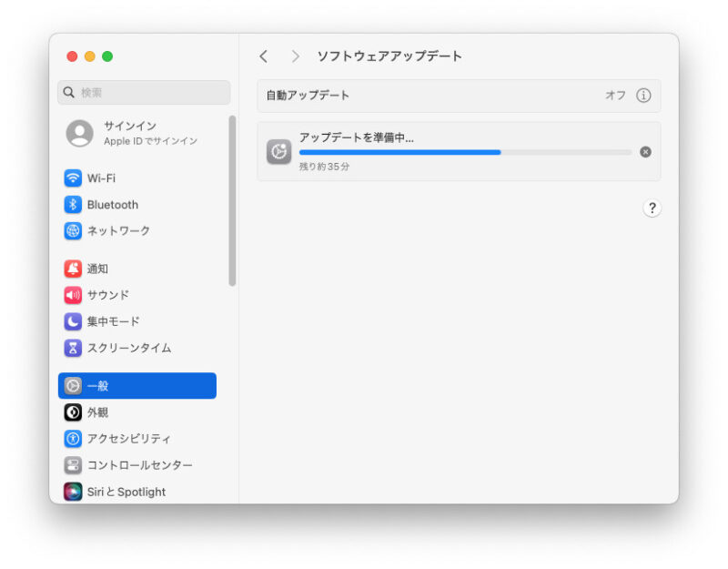Select the Wi-Fi label in sidebar
The width and height of the screenshot is (728, 569).
coord(101,178)
